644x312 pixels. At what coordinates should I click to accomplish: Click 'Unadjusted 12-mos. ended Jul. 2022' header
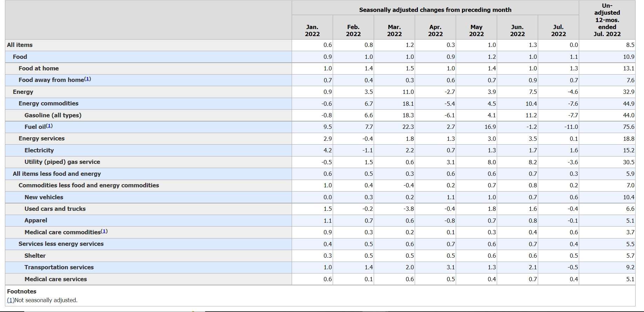pyautogui.click(x=607, y=20)
